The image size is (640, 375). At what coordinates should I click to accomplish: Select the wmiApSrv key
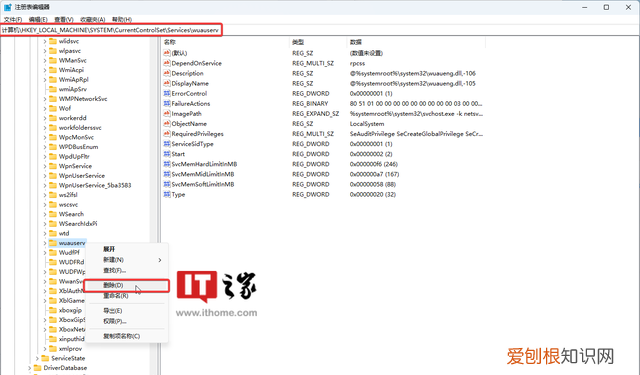tap(73, 89)
